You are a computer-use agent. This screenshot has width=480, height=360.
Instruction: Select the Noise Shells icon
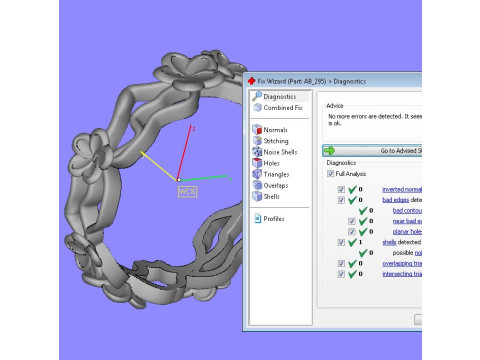coord(257,152)
